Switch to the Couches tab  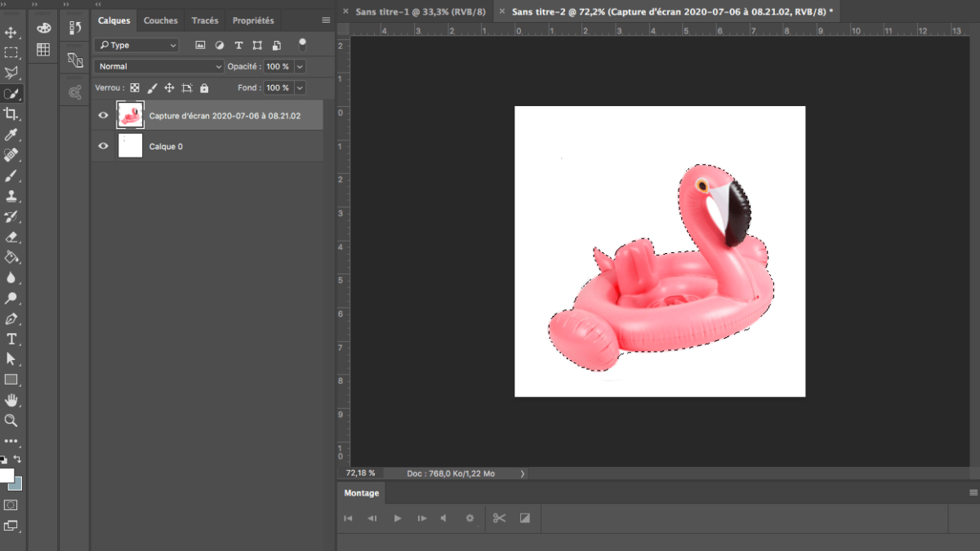click(x=160, y=20)
